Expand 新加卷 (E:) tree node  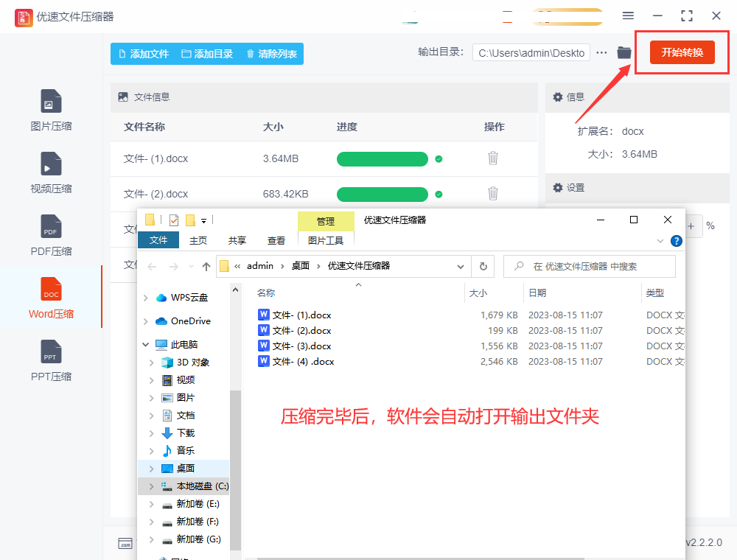pyautogui.click(x=151, y=504)
